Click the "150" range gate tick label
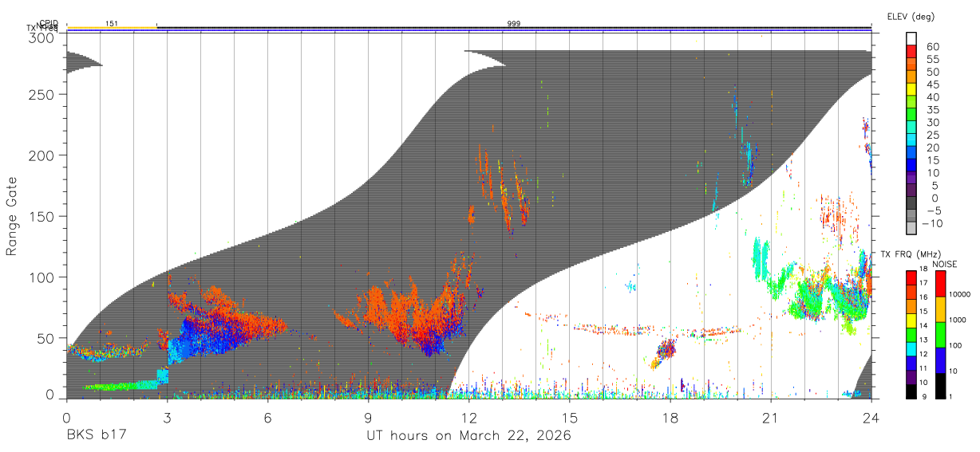 pos(42,217)
